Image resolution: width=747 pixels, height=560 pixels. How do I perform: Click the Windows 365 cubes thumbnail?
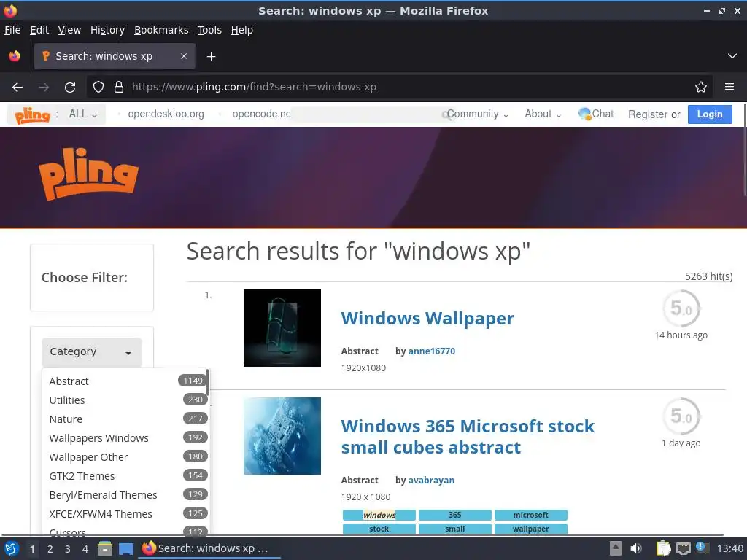(282, 436)
